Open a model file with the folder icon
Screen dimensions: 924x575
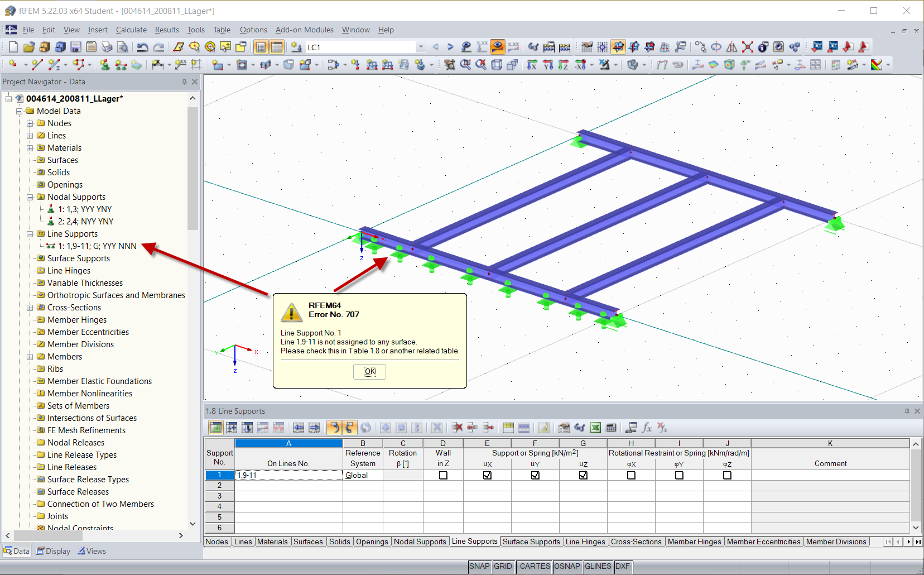pyautogui.click(x=29, y=47)
